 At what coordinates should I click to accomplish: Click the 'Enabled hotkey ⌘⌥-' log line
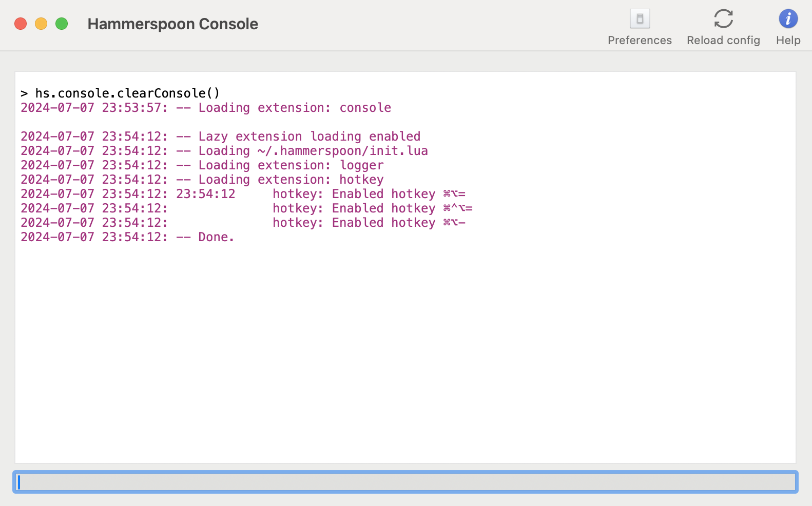[x=243, y=223]
